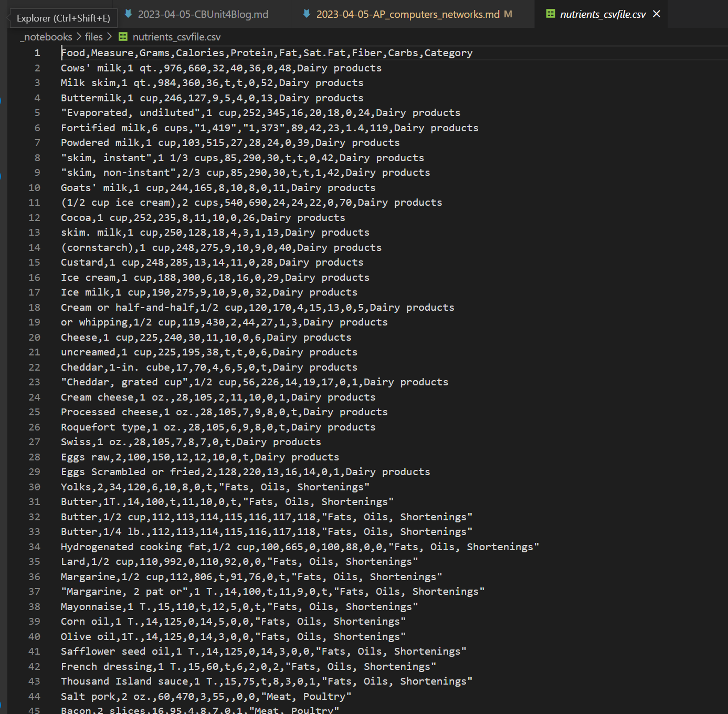Click the "Ice milk" row text

[x=209, y=292]
